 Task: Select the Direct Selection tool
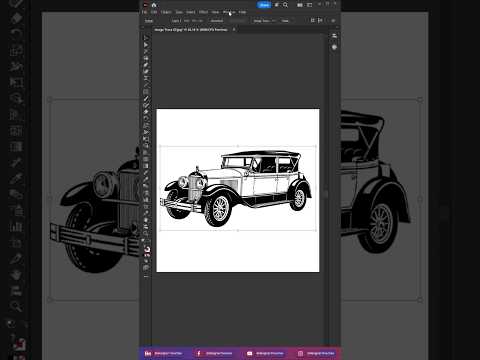pyautogui.click(x=146, y=45)
